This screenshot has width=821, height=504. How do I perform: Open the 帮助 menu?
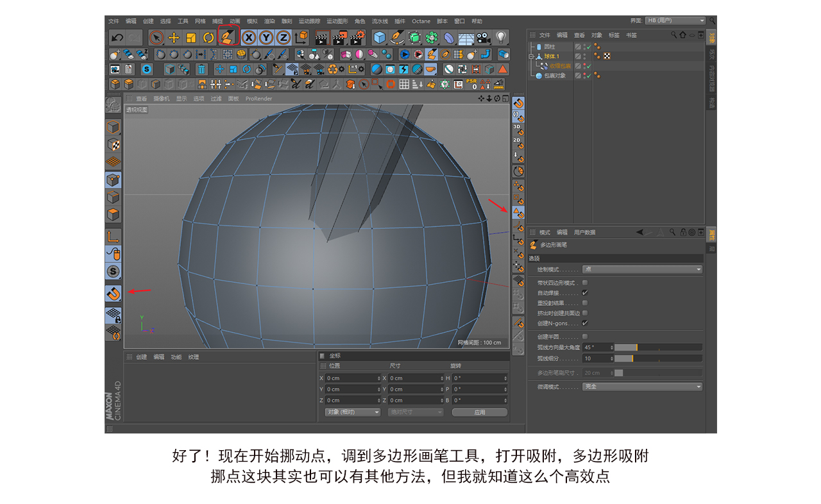pos(477,21)
